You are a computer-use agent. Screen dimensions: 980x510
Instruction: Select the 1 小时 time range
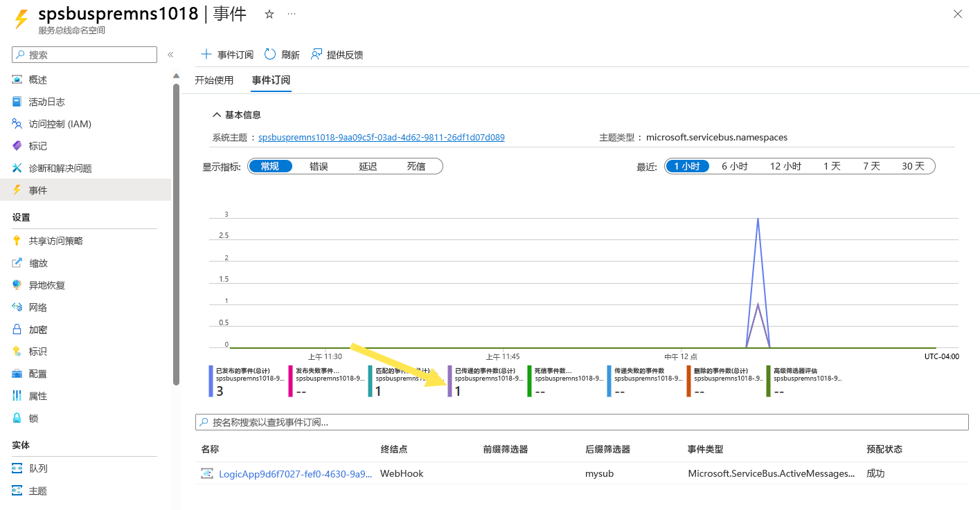click(687, 166)
